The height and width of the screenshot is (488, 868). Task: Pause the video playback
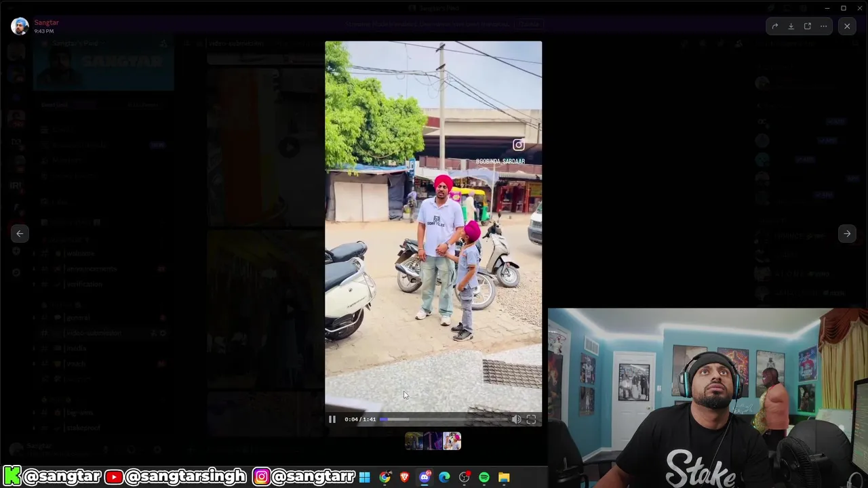[332, 420]
